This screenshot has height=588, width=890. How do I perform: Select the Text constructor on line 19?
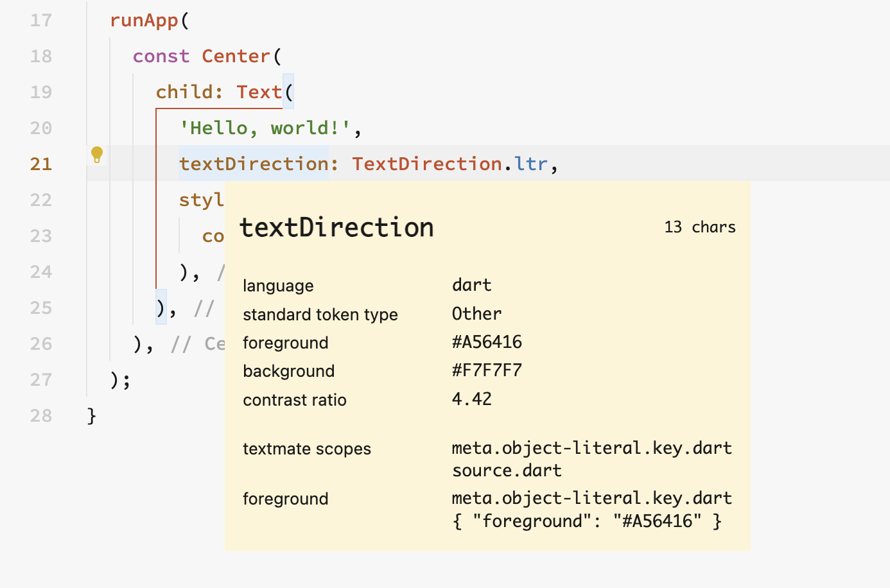(259, 91)
